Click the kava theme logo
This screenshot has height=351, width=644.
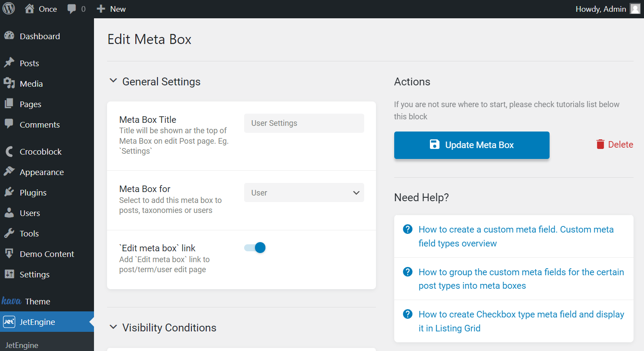[12, 301]
